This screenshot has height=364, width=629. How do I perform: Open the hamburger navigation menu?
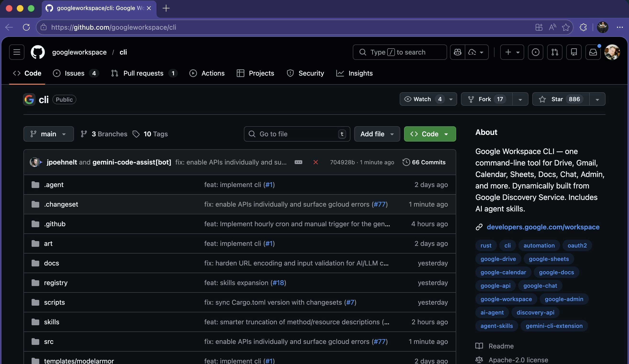pos(16,52)
